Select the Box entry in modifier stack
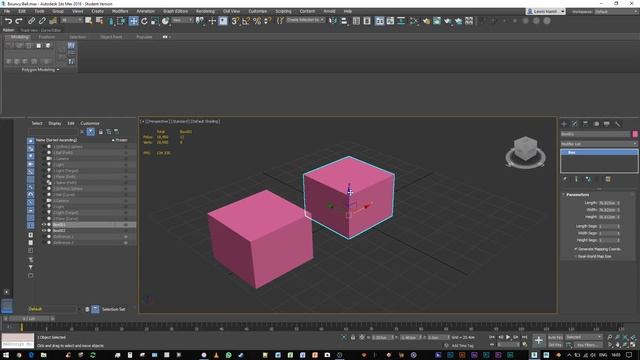The width and height of the screenshot is (640, 360). click(x=599, y=152)
